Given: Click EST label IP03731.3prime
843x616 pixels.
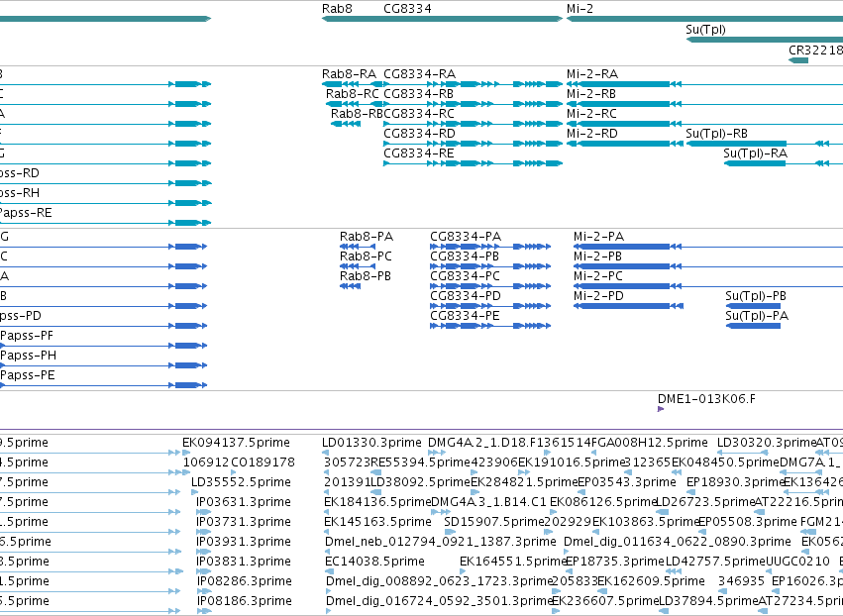Looking at the screenshot, I should pos(244,522).
